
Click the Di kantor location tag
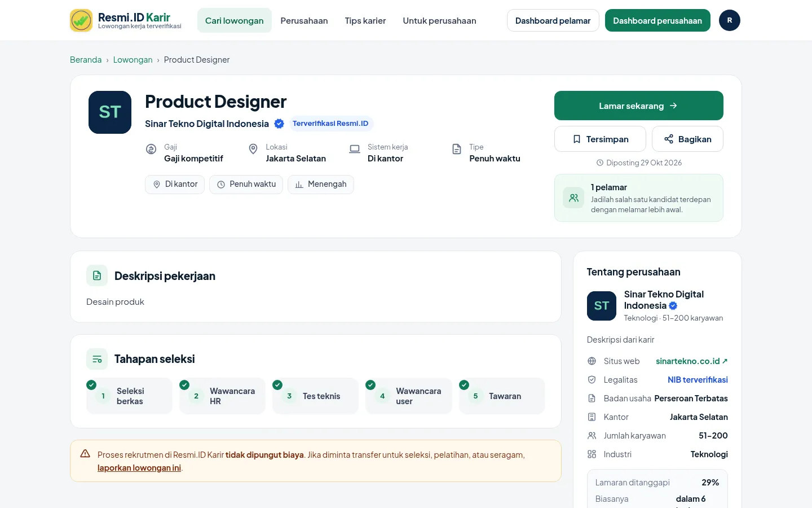175,185
